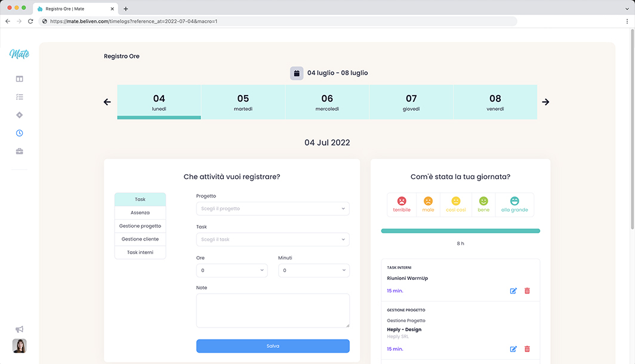Go back in browser history
Screen dimensions: 635x364
[x=8, y=21]
